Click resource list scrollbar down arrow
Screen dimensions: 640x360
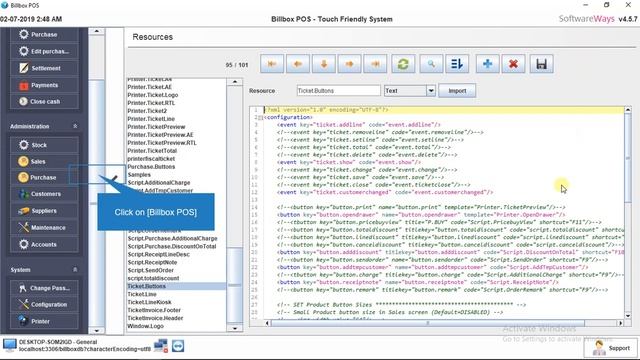[235, 328]
